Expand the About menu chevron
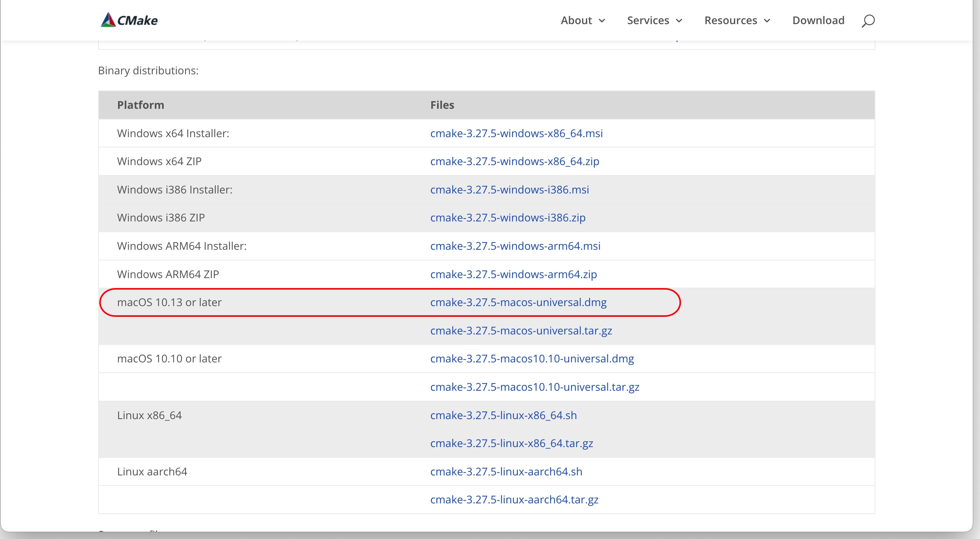 coord(602,21)
